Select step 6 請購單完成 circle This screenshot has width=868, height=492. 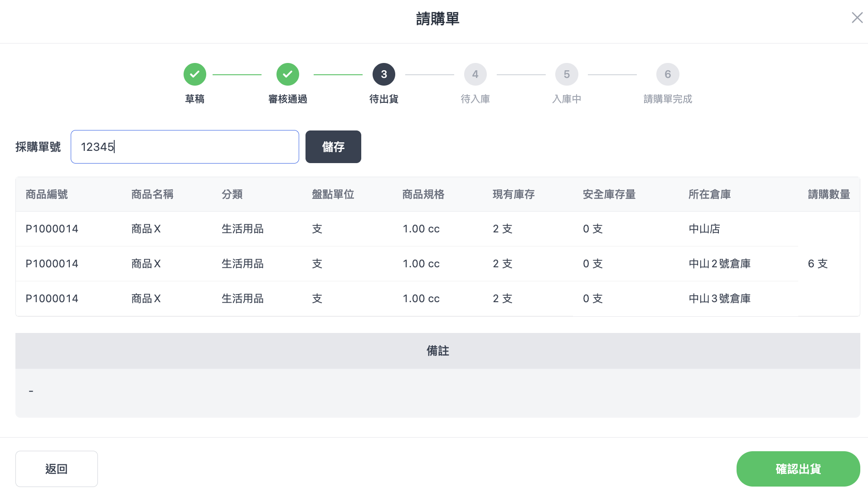pos(667,74)
